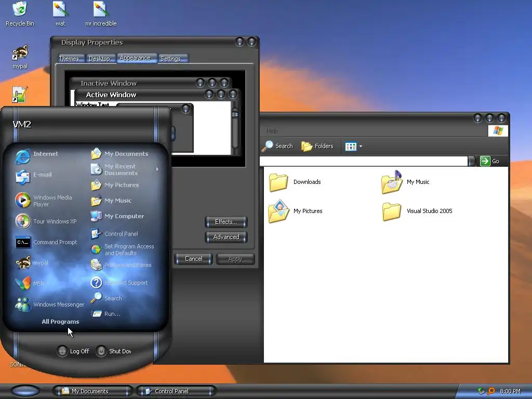Click the Active Window preview title

[x=111, y=95]
